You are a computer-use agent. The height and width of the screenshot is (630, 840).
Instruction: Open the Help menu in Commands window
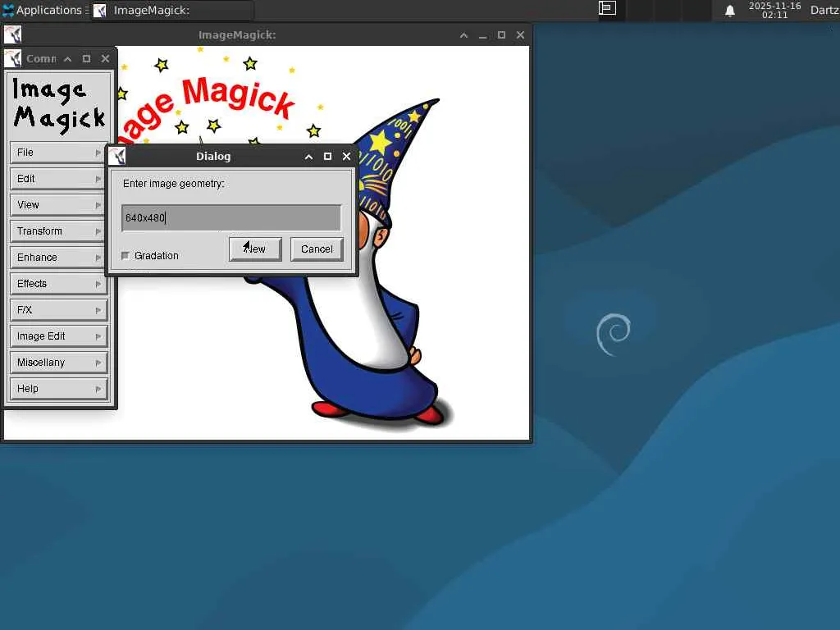(x=59, y=389)
